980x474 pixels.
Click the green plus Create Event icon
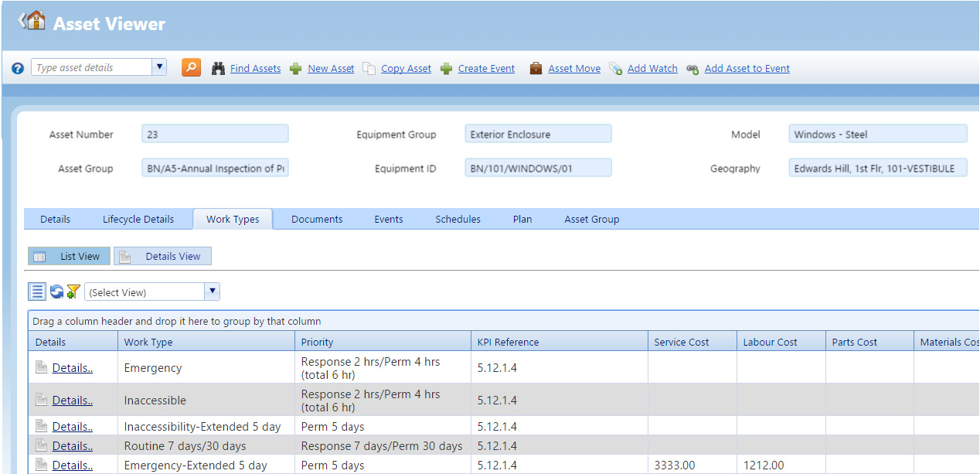446,68
